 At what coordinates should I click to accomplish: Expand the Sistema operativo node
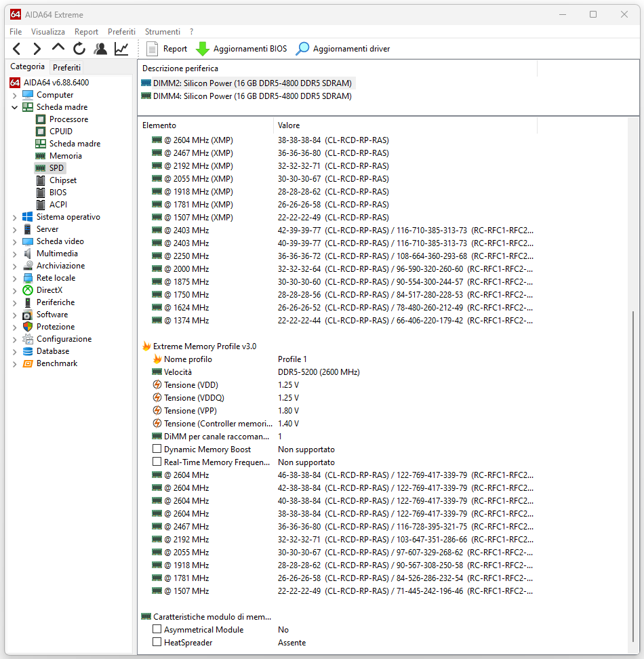15,217
